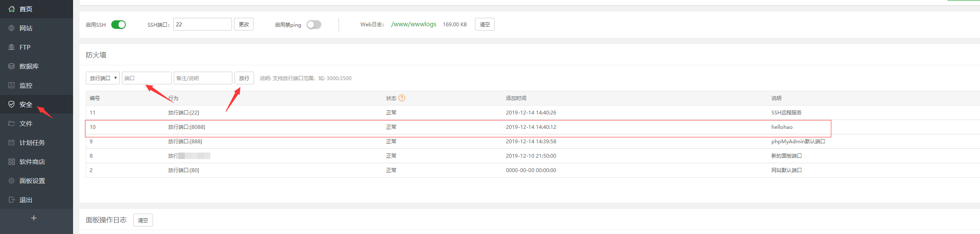This screenshot has height=234, width=980.
Task: Click the 放行 button
Action: click(x=244, y=78)
